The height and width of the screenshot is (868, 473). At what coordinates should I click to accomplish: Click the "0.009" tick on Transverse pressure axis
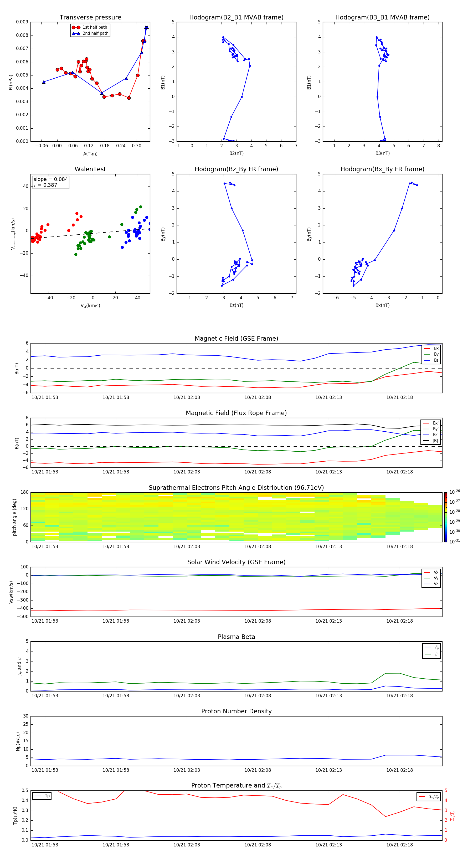click(x=22, y=22)
